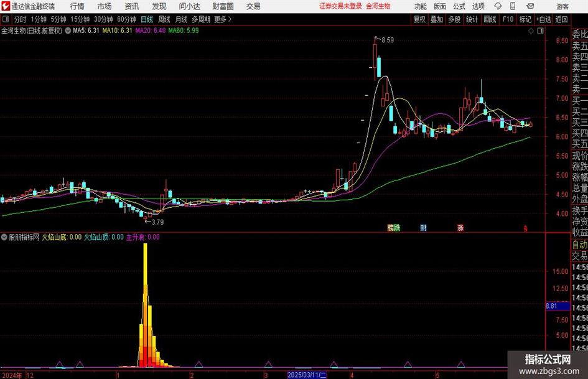Open the dropdown arrow next to 金河生物(日线 前复权)
The height and width of the screenshot is (379, 588).
(x=68, y=30)
